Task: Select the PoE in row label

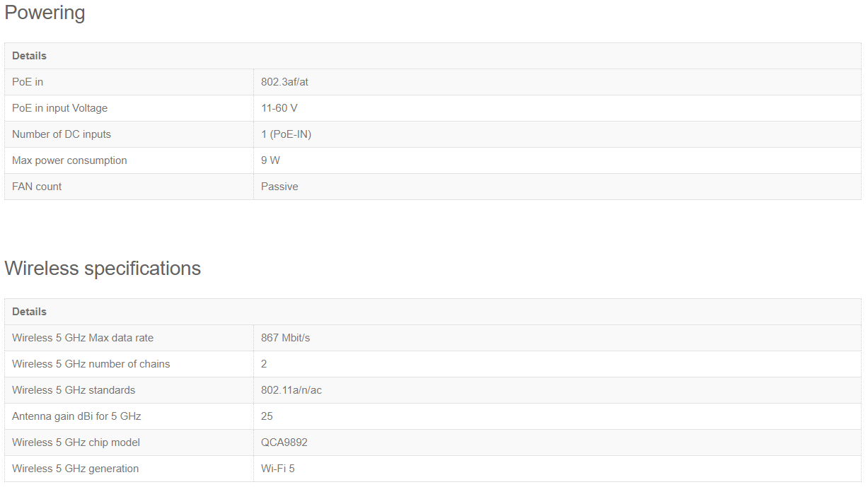Action: tap(28, 82)
